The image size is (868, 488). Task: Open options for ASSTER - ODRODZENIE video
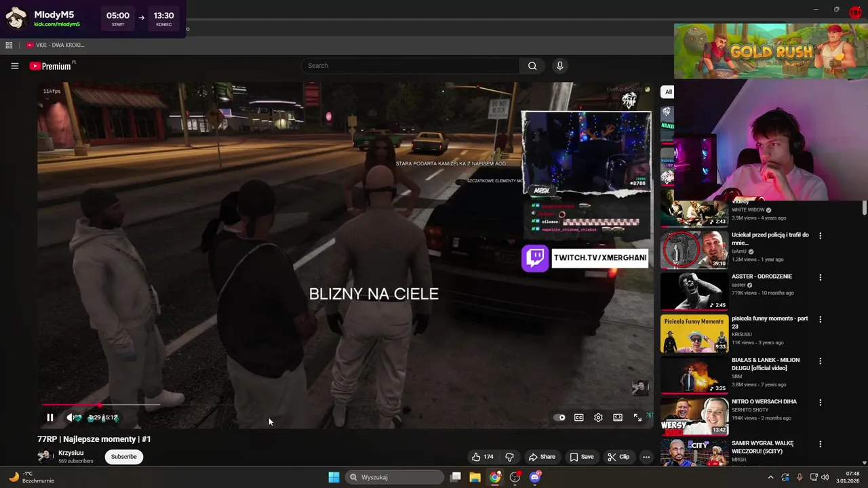[821, 277]
